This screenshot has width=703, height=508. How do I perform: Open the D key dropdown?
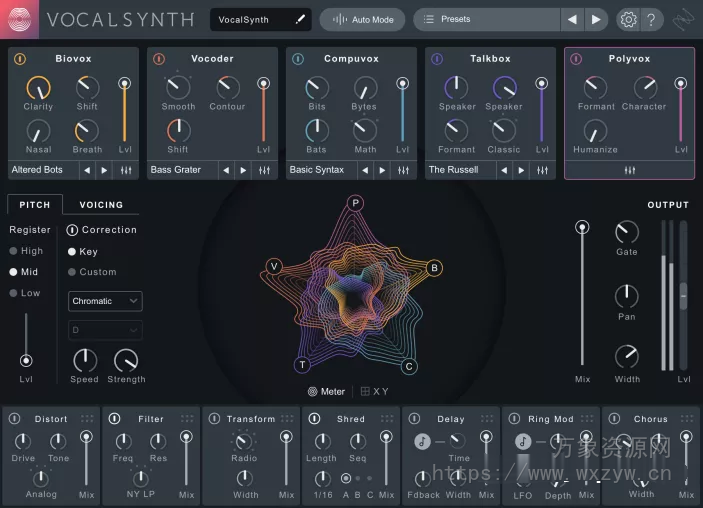105,330
